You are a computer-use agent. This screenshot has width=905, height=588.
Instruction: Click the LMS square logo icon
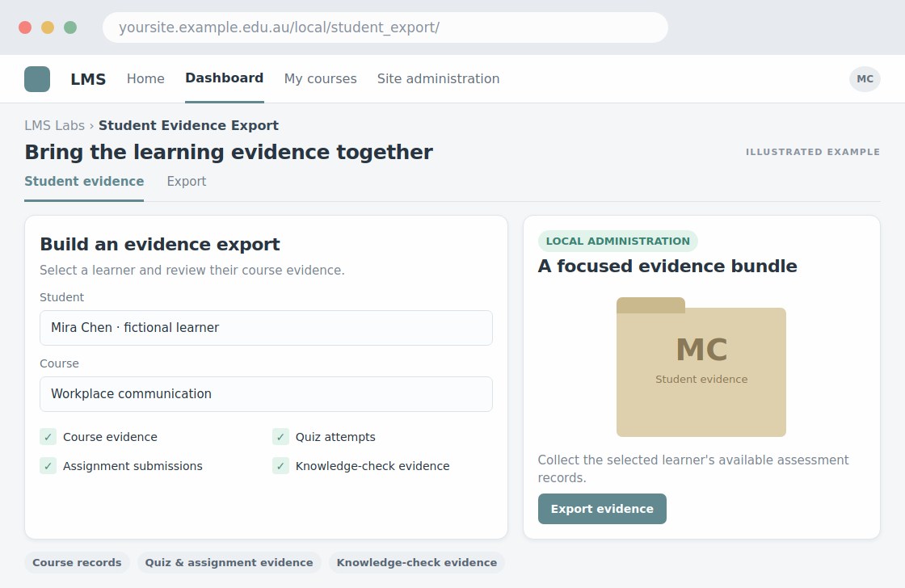click(x=37, y=79)
